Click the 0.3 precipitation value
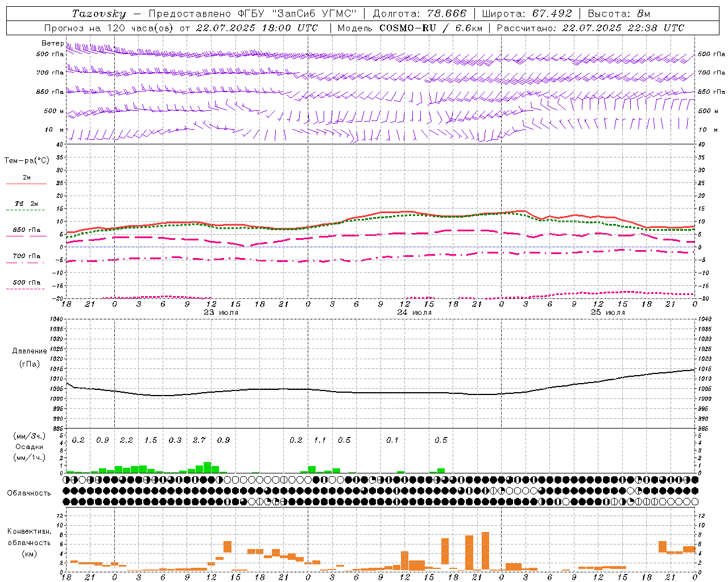The height and width of the screenshot is (582, 728). (x=175, y=440)
